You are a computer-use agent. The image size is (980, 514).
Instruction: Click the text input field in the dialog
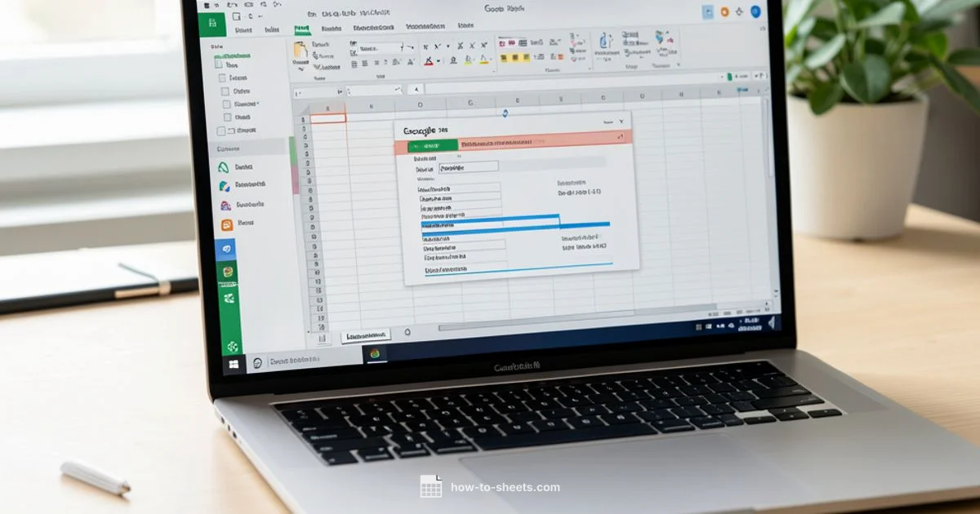click(469, 166)
